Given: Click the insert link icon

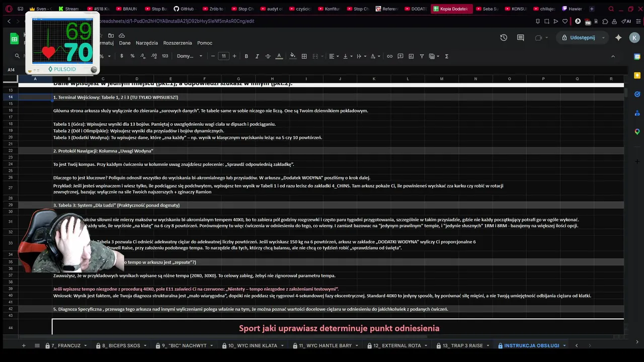Looking at the screenshot, I should click(x=389, y=56).
